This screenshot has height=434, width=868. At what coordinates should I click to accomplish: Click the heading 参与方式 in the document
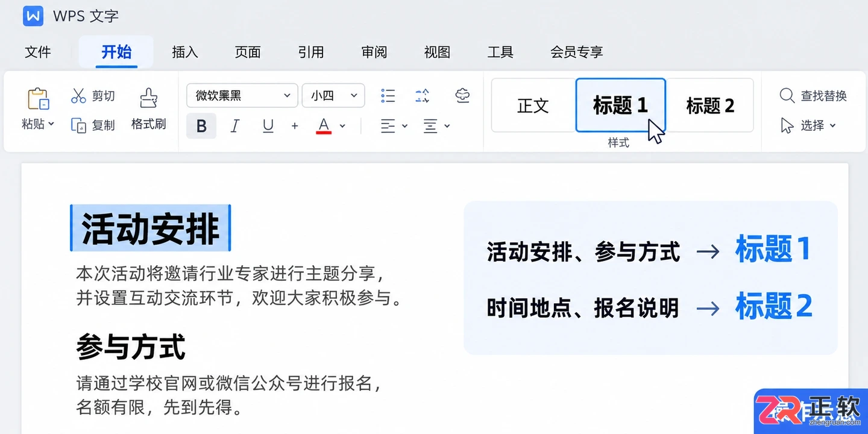pyautogui.click(x=131, y=347)
